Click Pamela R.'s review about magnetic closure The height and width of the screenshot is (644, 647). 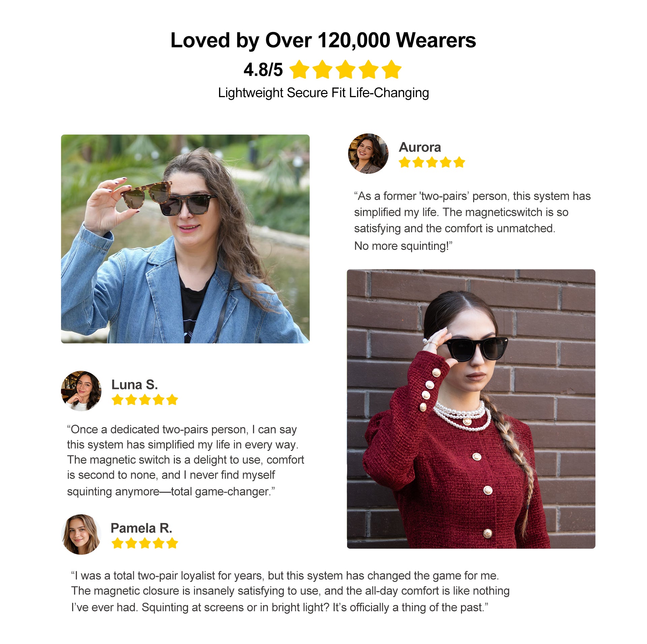(290, 591)
